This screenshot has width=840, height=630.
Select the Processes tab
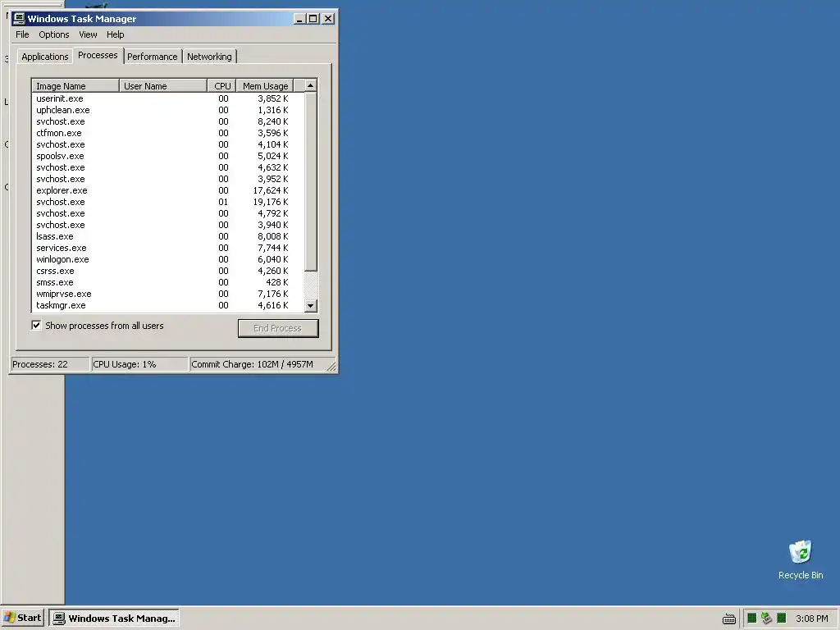pos(98,56)
